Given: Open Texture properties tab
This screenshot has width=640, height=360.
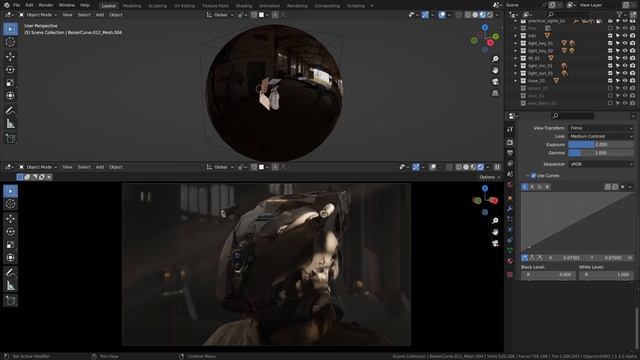Looking at the screenshot, I should coord(510,275).
